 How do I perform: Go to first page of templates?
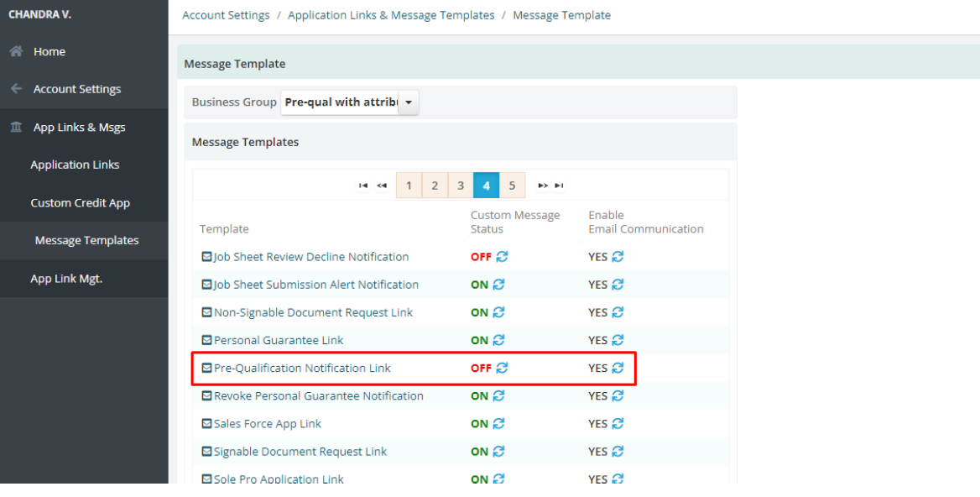pos(363,186)
